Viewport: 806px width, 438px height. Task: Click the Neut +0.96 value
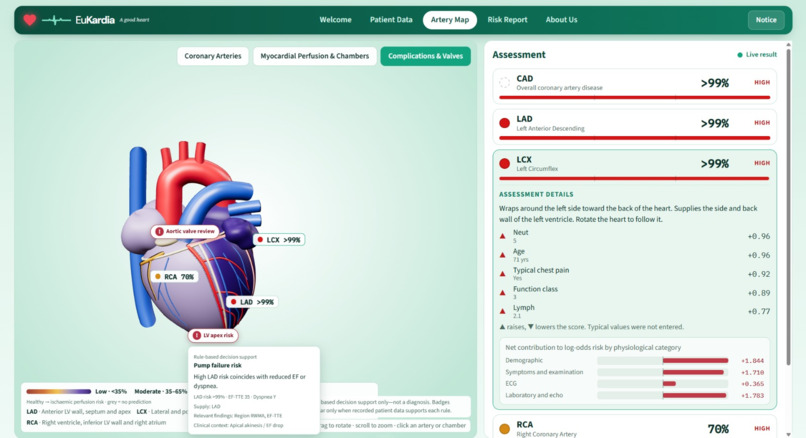click(759, 236)
